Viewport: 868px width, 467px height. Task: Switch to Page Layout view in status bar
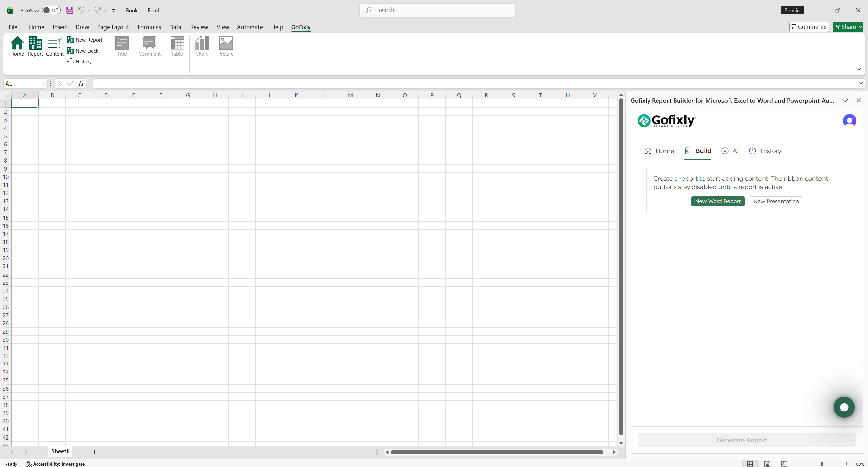pyautogui.click(x=767, y=464)
